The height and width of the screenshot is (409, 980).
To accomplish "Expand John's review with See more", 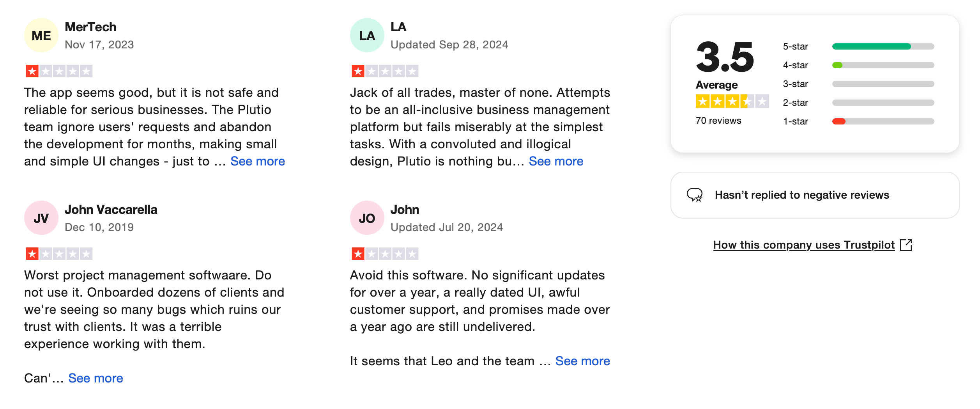I will tap(582, 361).
